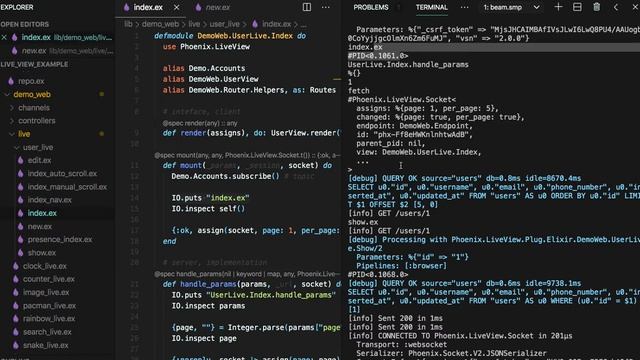Image resolution: width=640 pixels, height=360 pixels.
Task: Click 'user_live' breadcrumb segment
Action: tap(224, 24)
